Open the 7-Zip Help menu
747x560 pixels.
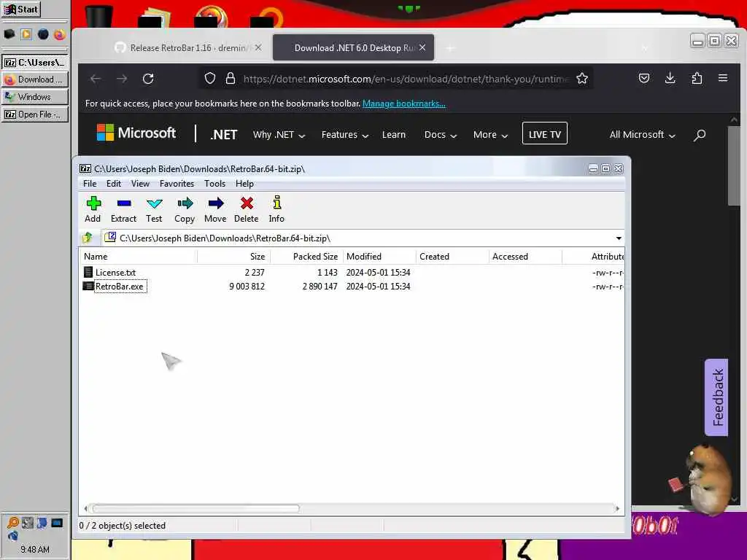(x=244, y=184)
